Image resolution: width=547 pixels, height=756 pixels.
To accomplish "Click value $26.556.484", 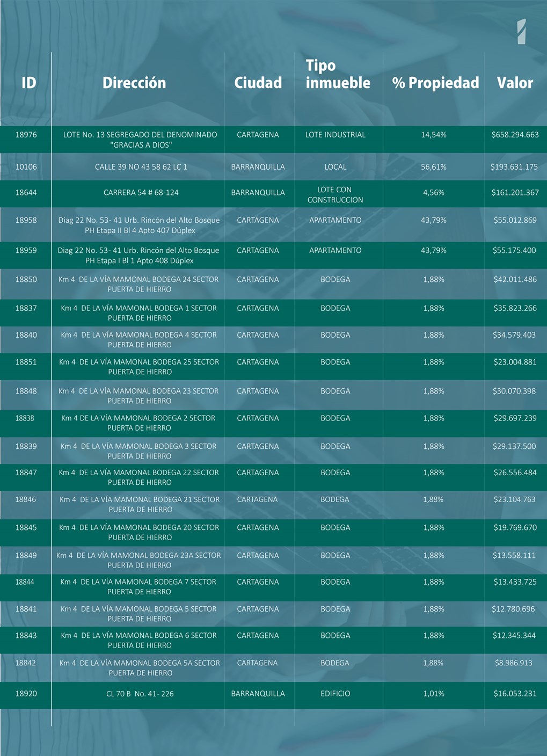I will click(515, 473).
